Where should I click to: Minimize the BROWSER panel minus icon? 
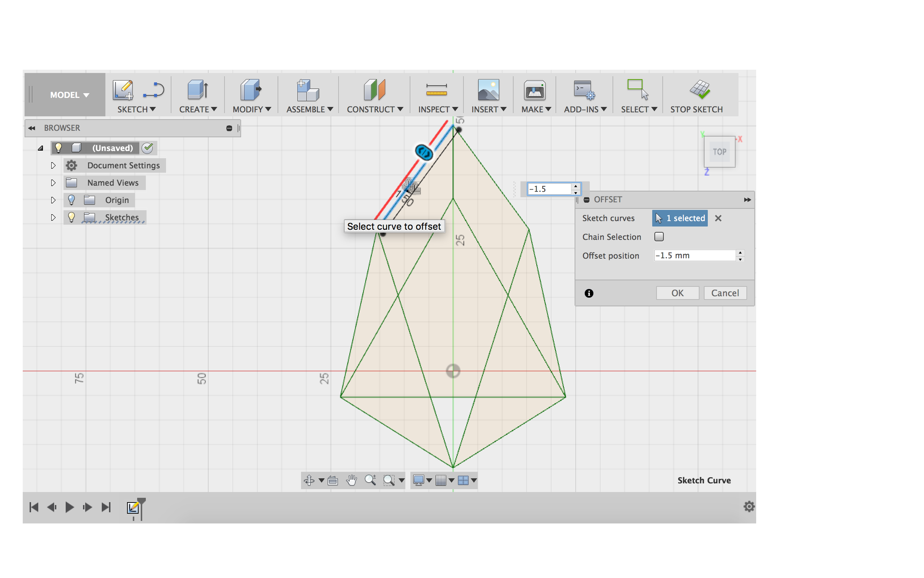[x=229, y=128]
